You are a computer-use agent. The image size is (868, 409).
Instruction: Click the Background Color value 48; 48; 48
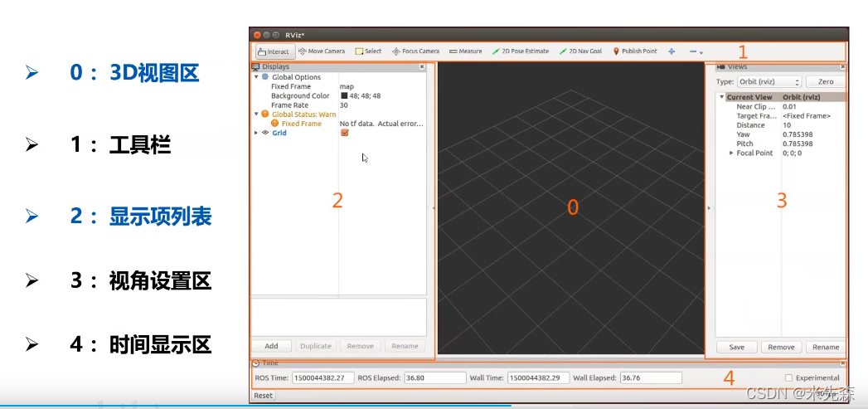[x=365, y=96]
